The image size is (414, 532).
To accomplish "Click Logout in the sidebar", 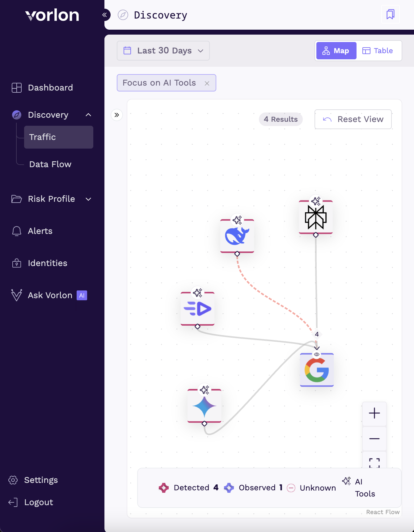I will pos(39,502).
